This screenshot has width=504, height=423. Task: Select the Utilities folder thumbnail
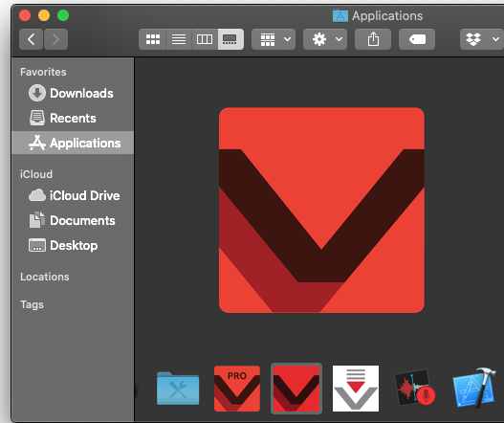click(178, 389)
